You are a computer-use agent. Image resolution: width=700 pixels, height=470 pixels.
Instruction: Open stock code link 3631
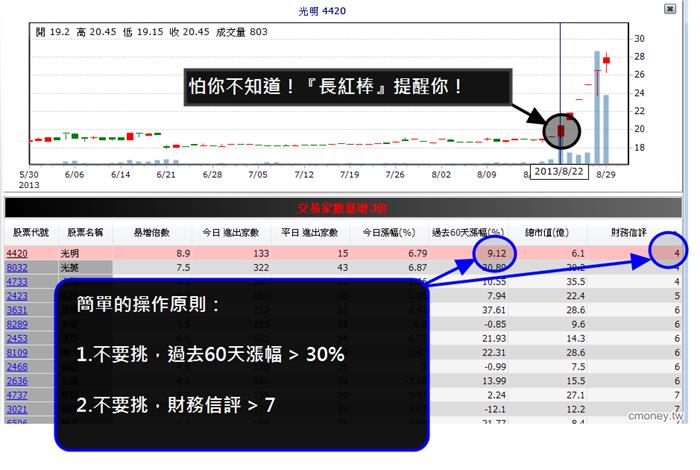17,310
